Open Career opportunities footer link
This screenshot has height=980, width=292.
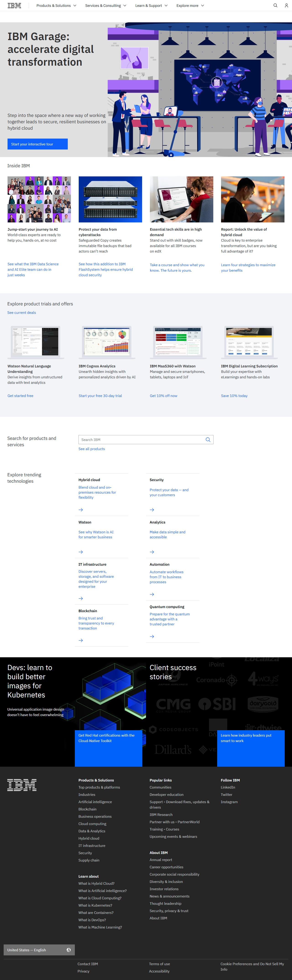pyautogui.click(x=166, y=867)
